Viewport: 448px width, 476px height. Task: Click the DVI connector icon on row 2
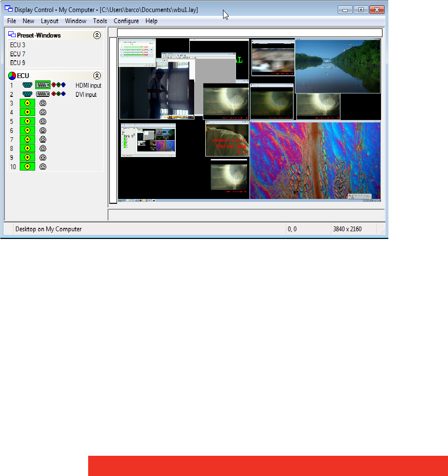pos(43,94)
